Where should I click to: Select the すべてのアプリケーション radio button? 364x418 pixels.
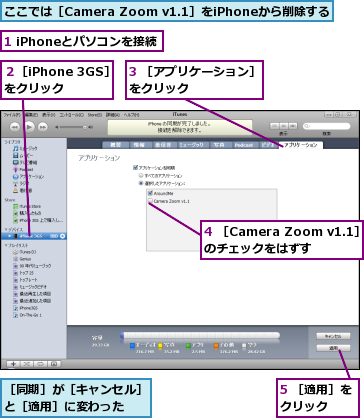click(x=141, y=175)
